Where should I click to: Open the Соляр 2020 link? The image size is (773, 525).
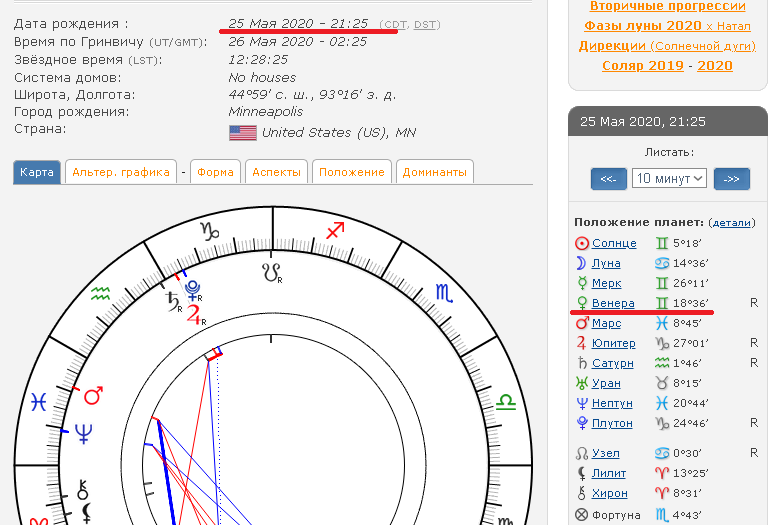(715, 66)
